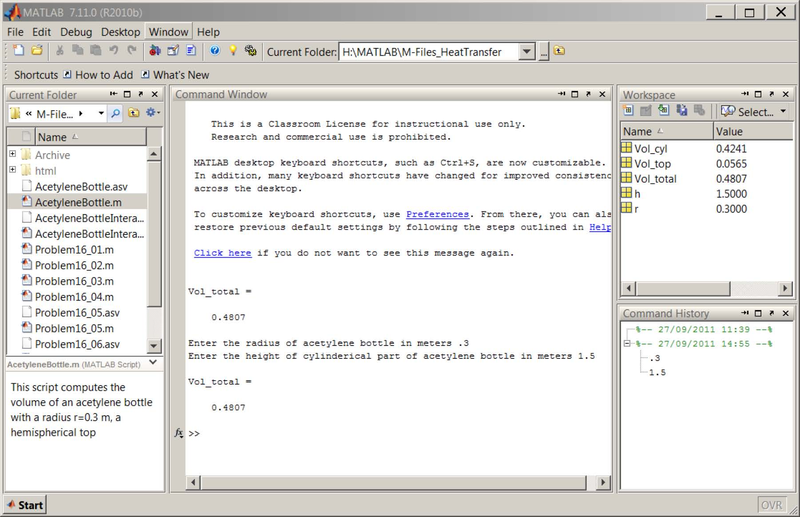The height and width of the screenshot is (517, 800).
Task: Click the file list vertical scrollbar thumb
Action: coord(154,234)
